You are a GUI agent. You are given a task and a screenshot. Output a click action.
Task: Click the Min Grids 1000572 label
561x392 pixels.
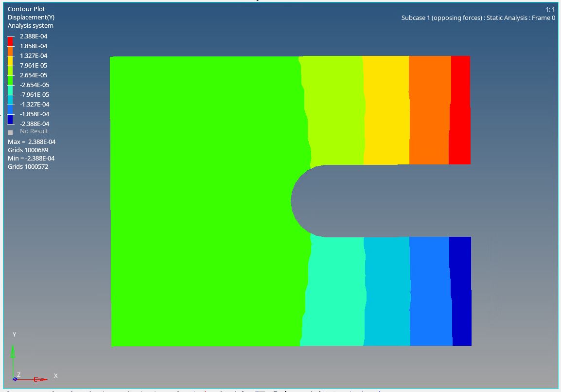28,167
